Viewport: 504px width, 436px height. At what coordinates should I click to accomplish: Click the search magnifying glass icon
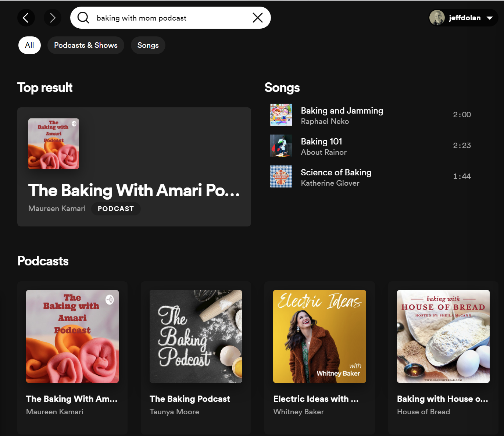coord(83,18)
